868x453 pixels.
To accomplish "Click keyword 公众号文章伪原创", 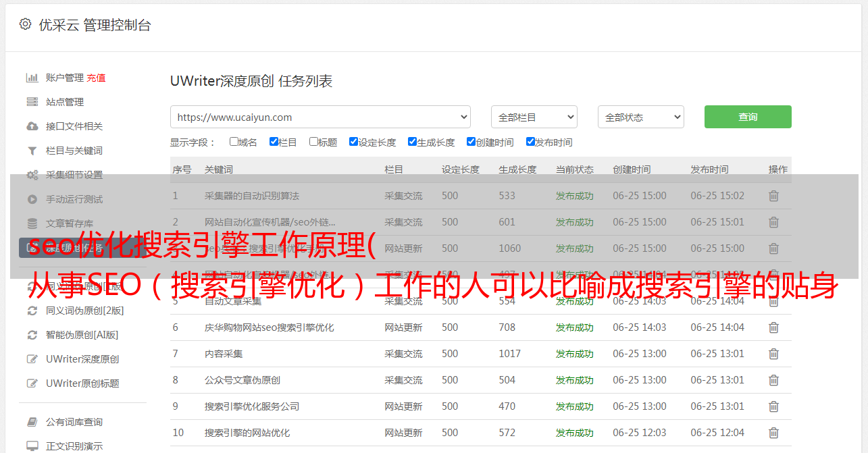I will [242, 380].
